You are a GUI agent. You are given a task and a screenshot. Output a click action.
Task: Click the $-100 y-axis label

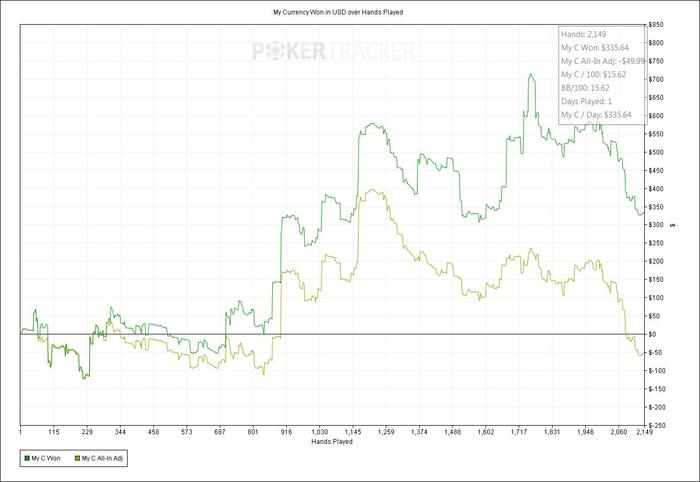(x=656, y=371)
